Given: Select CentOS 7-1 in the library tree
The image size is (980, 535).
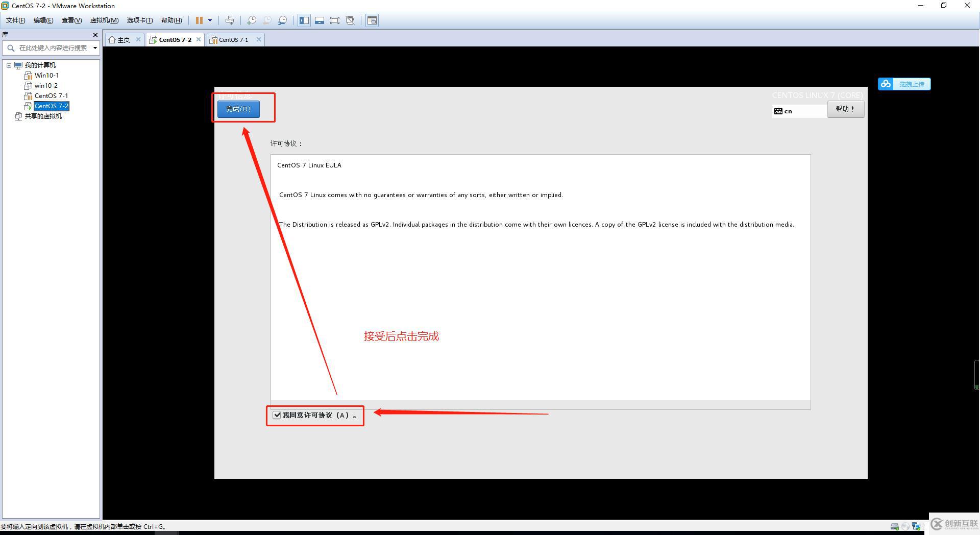Looking at the screenshot, I should pyautogui.click(x=51, y=96).
